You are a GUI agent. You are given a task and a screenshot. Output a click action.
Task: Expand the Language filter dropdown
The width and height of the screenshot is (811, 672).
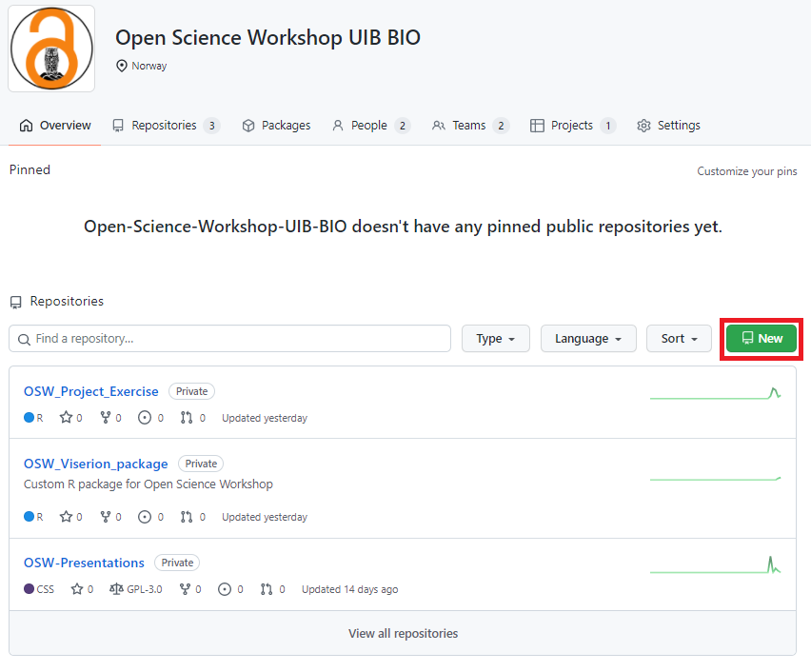(588, 339)
